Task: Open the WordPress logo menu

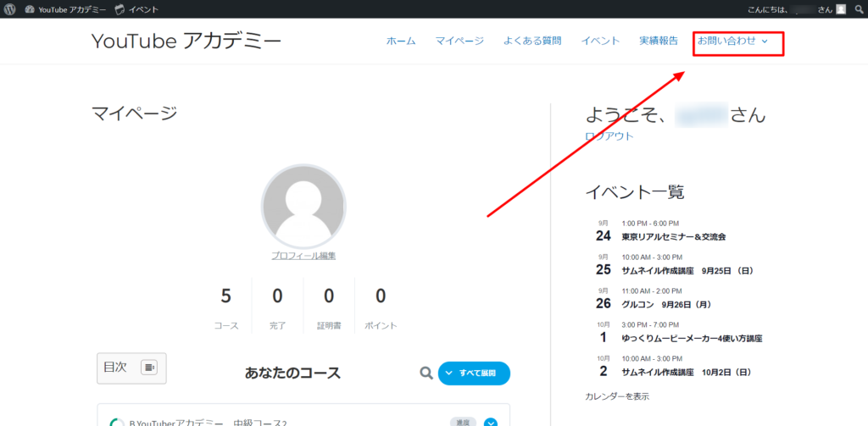Action: pos(9,8)
